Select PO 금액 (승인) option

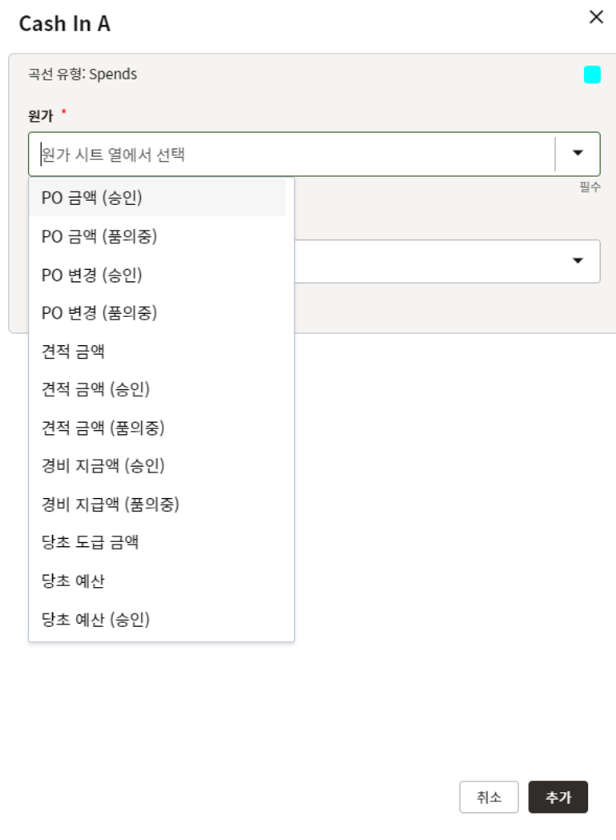tap(91, 197)
